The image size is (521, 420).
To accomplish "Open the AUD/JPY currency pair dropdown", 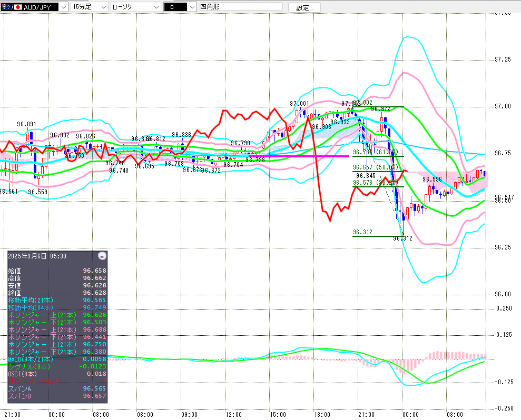I will click(64, 7).
